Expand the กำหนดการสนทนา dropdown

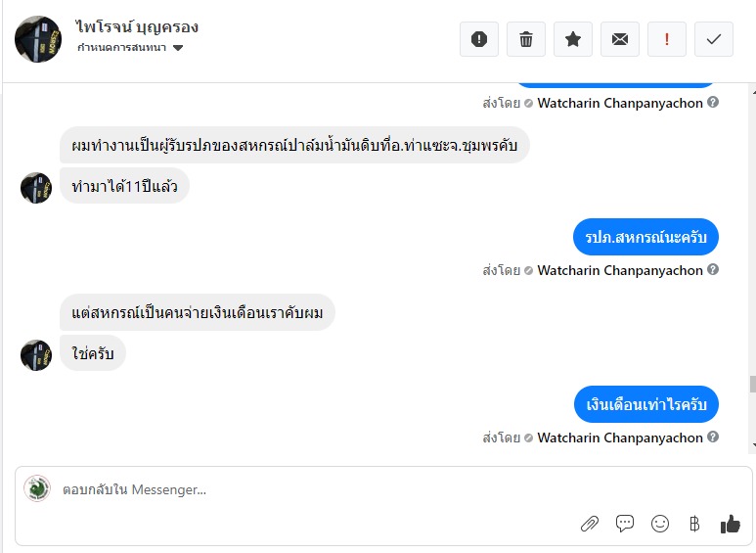tap(178, 48)
